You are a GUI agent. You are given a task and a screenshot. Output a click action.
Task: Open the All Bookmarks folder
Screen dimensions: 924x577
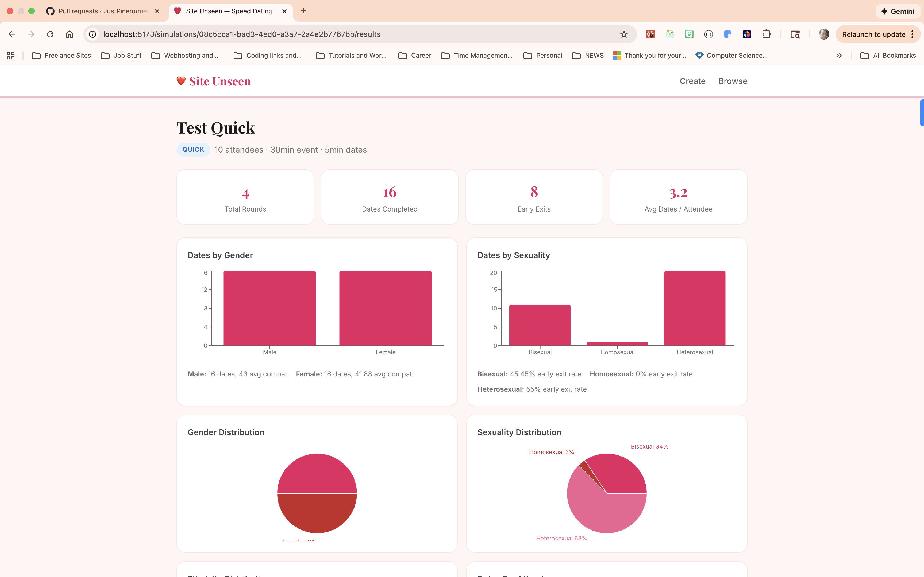click(888, 55)
